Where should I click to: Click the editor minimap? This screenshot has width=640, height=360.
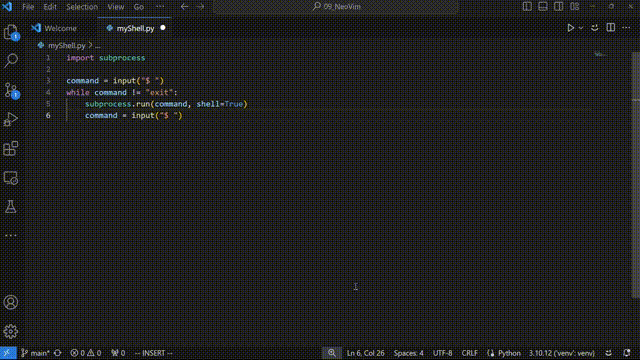tap(600, 54)
